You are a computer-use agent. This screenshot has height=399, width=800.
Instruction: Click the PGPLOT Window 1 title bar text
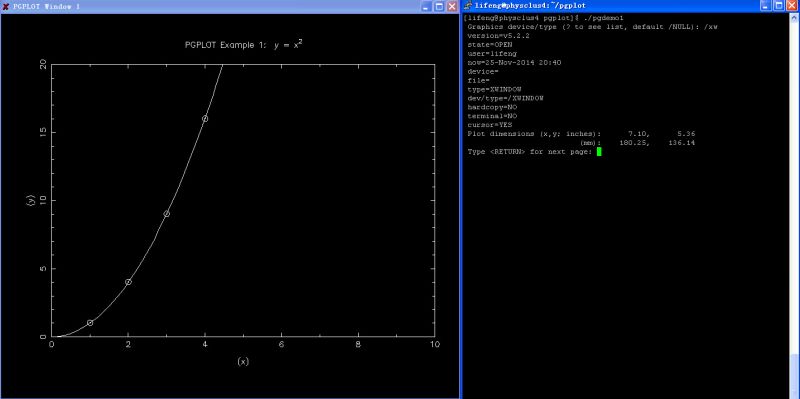coord(46,7)
